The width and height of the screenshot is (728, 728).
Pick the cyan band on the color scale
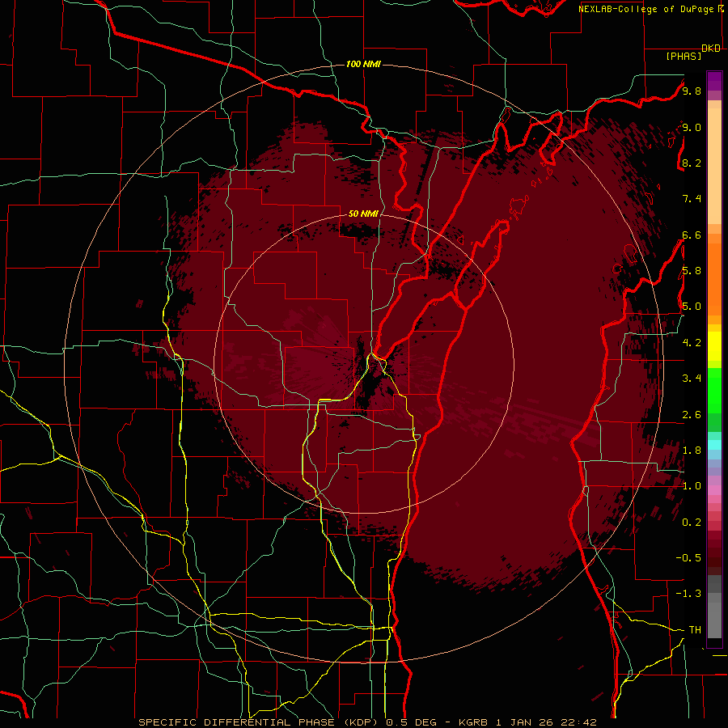[714, 444]
